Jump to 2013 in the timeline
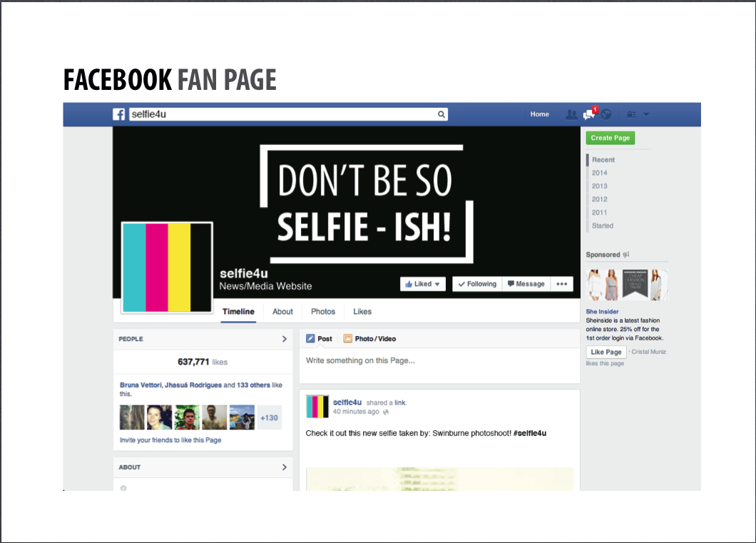Screen dimensions: 756x543 (599, 186)
